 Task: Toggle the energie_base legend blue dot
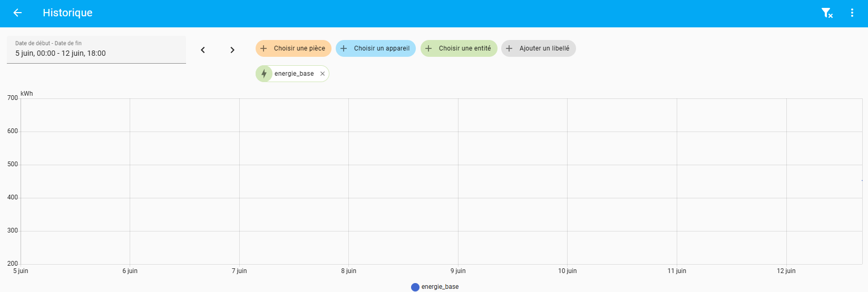[415, 287]
